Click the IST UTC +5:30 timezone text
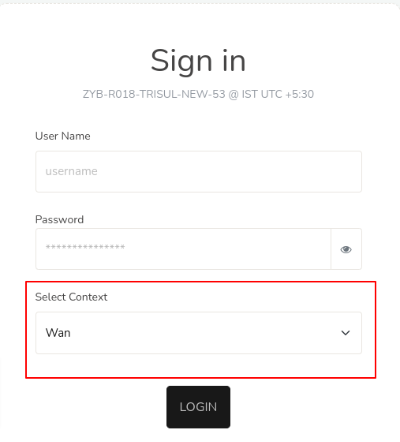 (278, 94)
